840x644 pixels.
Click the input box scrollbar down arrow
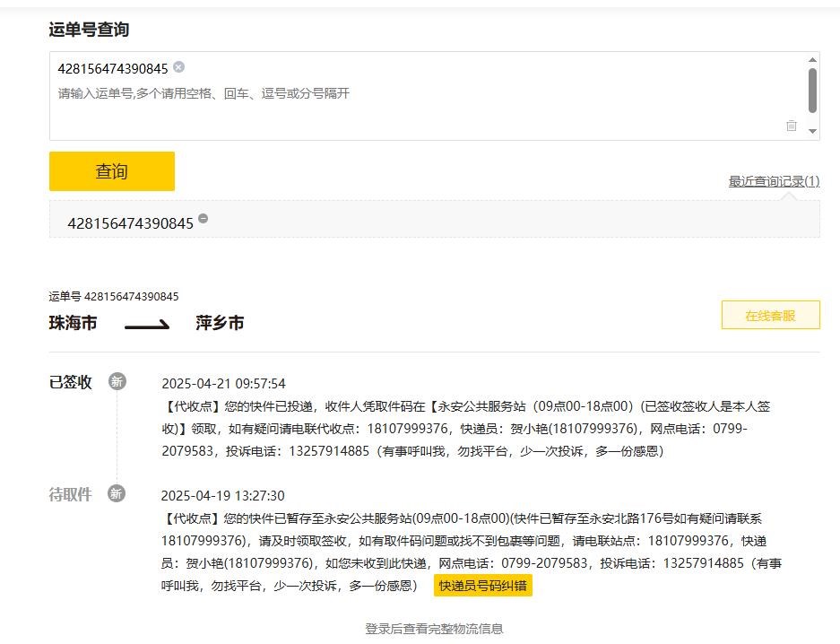[813, 131]
